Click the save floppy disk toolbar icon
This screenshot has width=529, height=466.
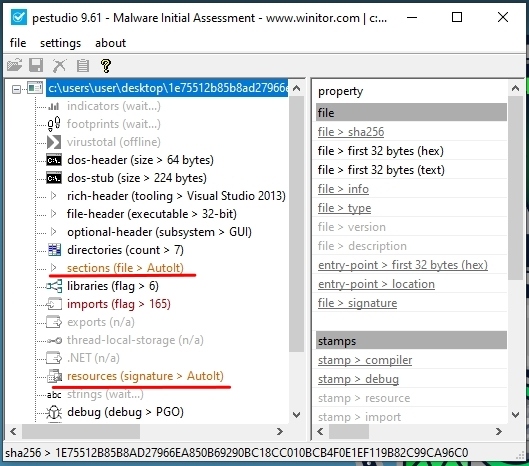[36, 65]
